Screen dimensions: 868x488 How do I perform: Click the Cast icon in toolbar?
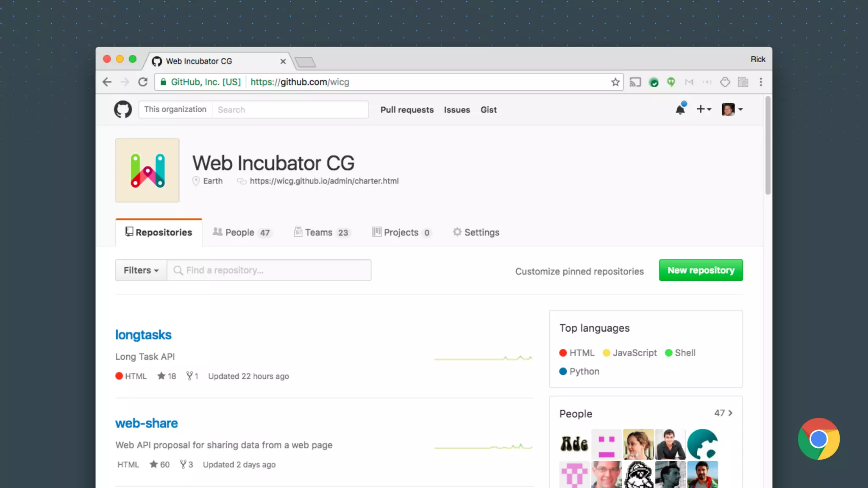pos(635,82)
